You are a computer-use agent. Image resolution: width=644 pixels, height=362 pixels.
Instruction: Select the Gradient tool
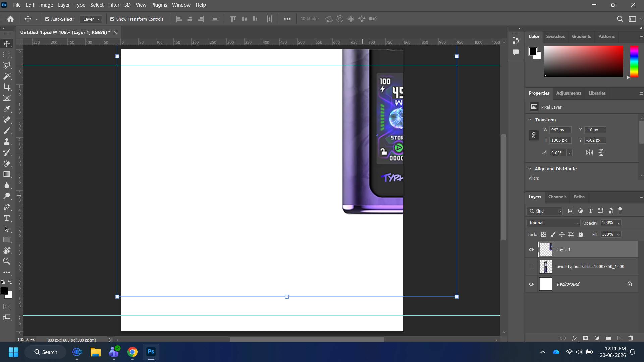click(7, 174)
